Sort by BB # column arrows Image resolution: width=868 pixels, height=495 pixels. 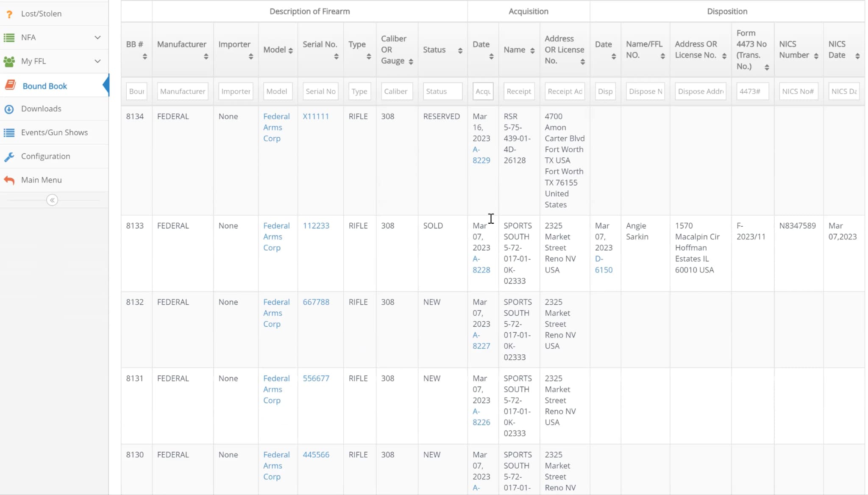click(x=145, y=56)
